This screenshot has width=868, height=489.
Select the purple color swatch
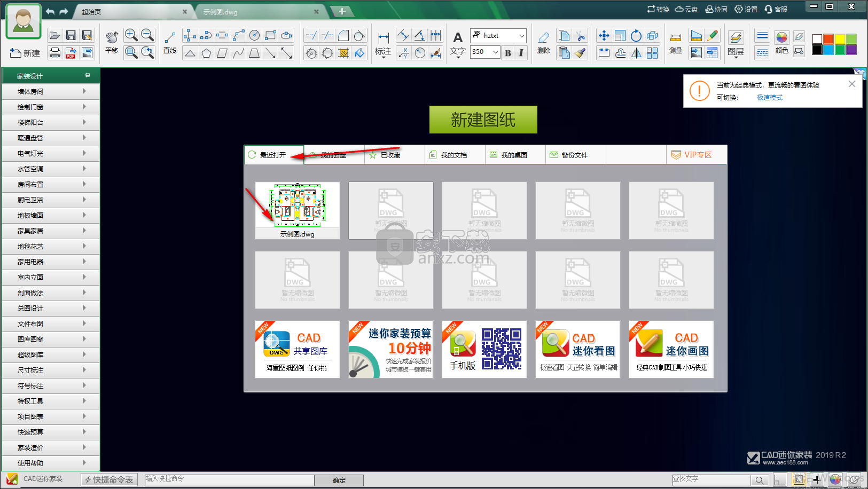click(851, 50)
